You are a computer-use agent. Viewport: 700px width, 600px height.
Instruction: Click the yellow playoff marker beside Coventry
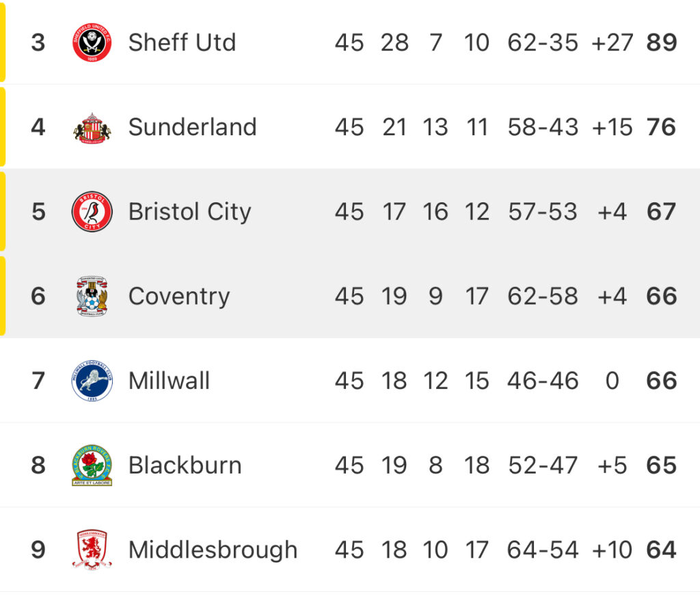click(x=3, y=296)
